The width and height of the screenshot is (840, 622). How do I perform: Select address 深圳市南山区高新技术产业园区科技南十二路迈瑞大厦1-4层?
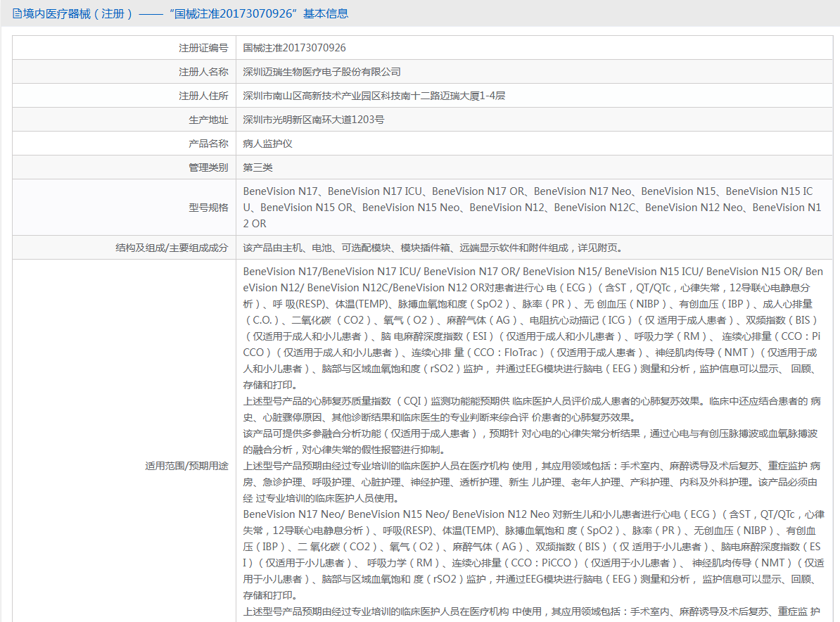(x=374, y=96)
